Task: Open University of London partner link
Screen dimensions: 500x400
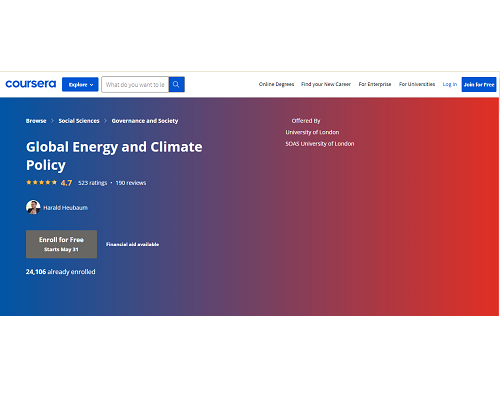Action: (x=312, y=132)
